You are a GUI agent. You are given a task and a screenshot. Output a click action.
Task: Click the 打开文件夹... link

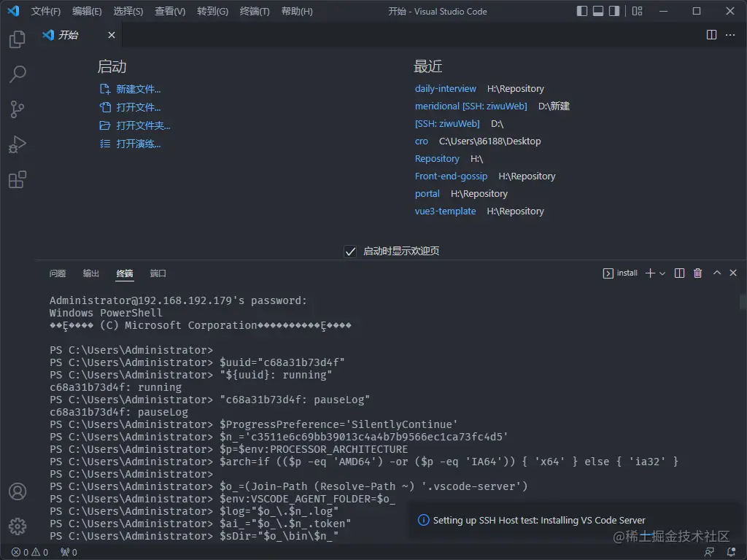(x=143, y=125)
